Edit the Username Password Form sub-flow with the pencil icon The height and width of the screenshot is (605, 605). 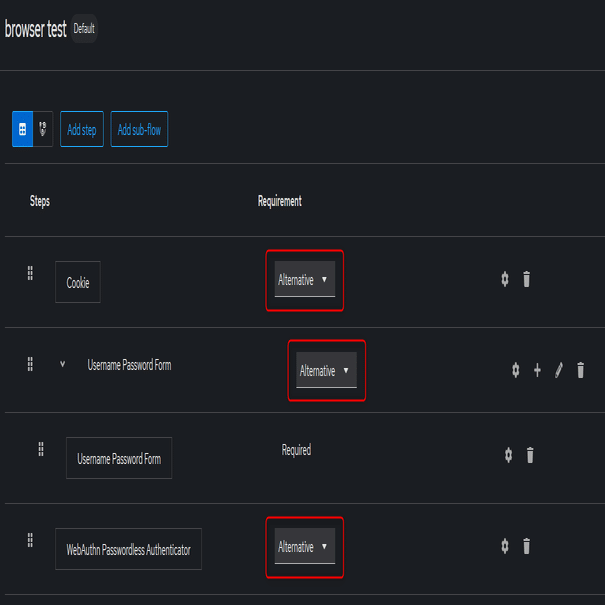coord(559,370)
